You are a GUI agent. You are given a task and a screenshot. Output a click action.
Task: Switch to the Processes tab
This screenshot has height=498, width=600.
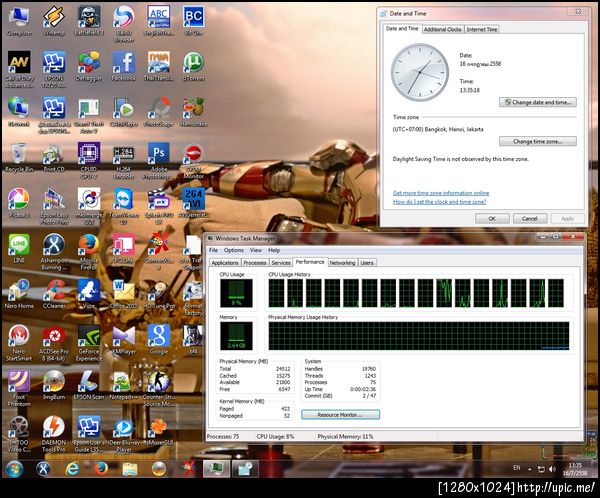tap(255, 263)
